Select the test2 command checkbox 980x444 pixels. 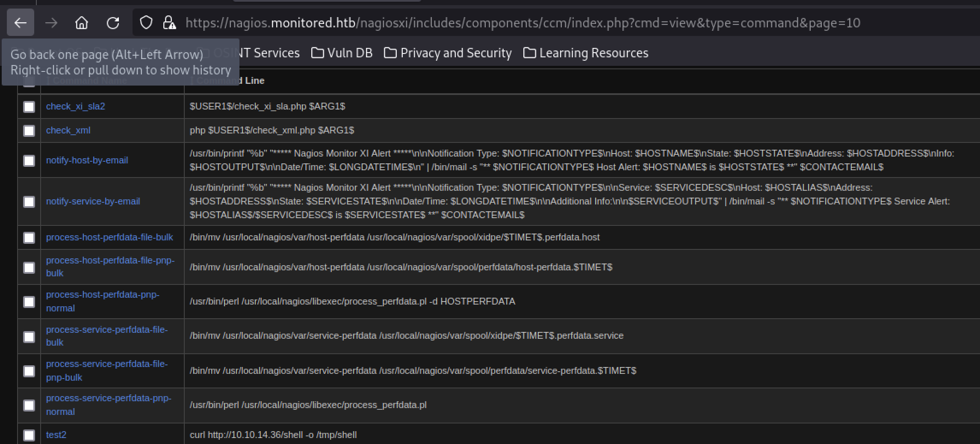click(x=29, y=435)
